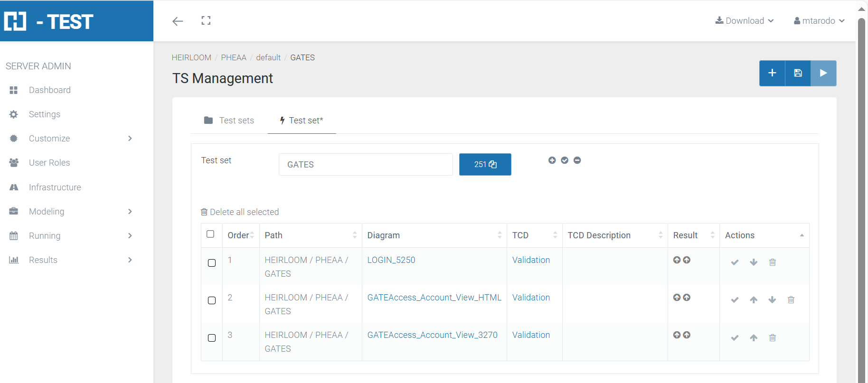Move GATEAccess_Account_View_3270 row up
868x383 pixels.
[x=754, y=338]
